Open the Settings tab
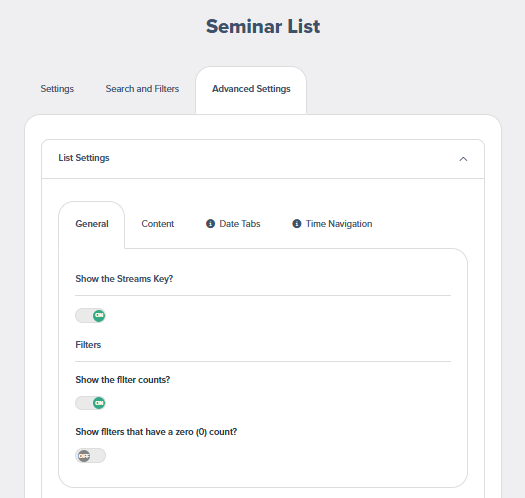The image size is (525, 498). pos(57,89)
